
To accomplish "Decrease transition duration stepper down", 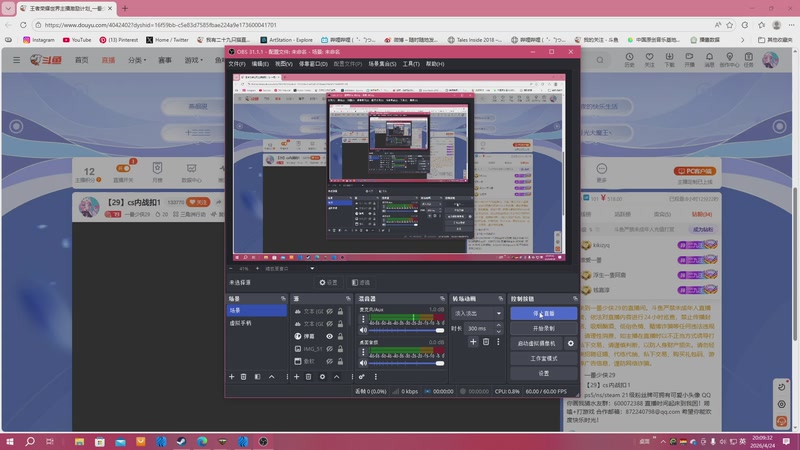I will [498, 332].
